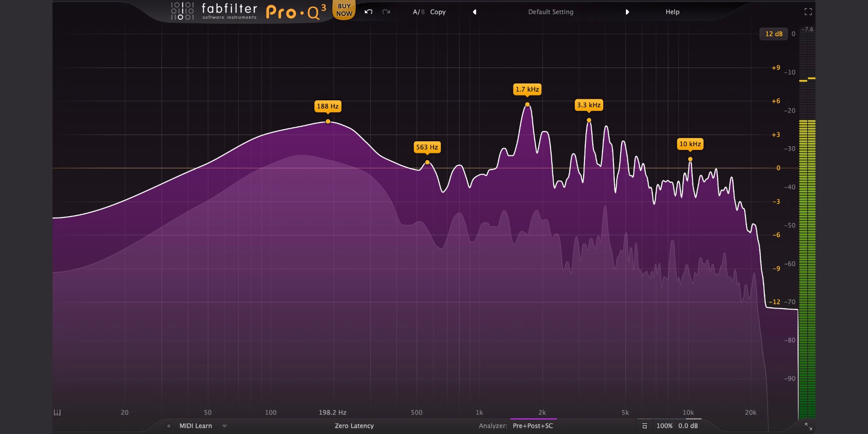Screen dimensions: 868x434
Task: Click the global bypass icon near the output controls
Action: [x=645, y=426]
